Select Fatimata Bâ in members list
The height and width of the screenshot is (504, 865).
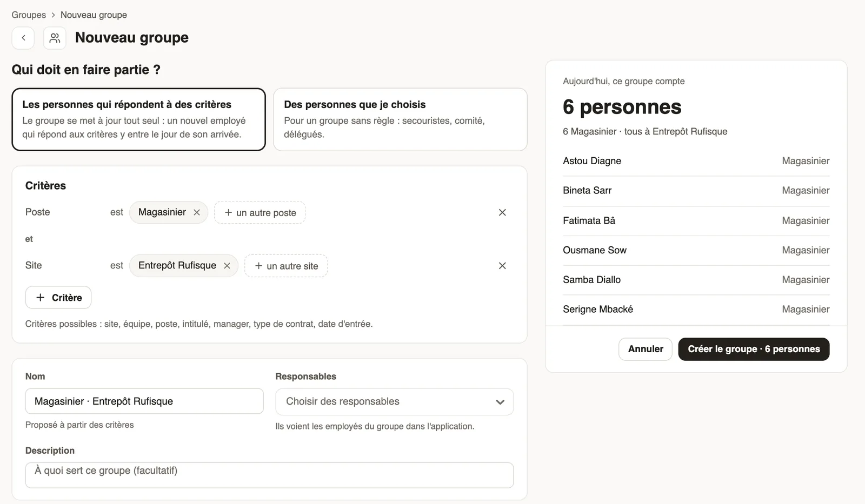coord(696,220)
